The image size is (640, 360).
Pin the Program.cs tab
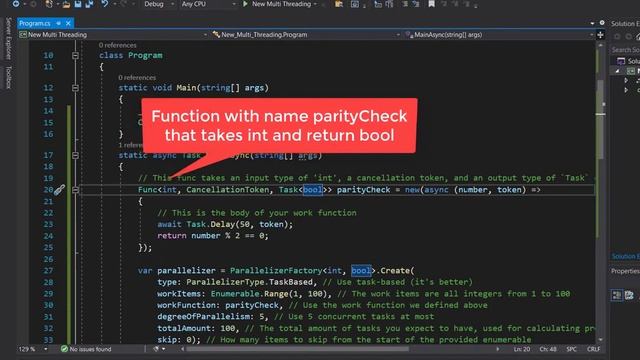59,23
